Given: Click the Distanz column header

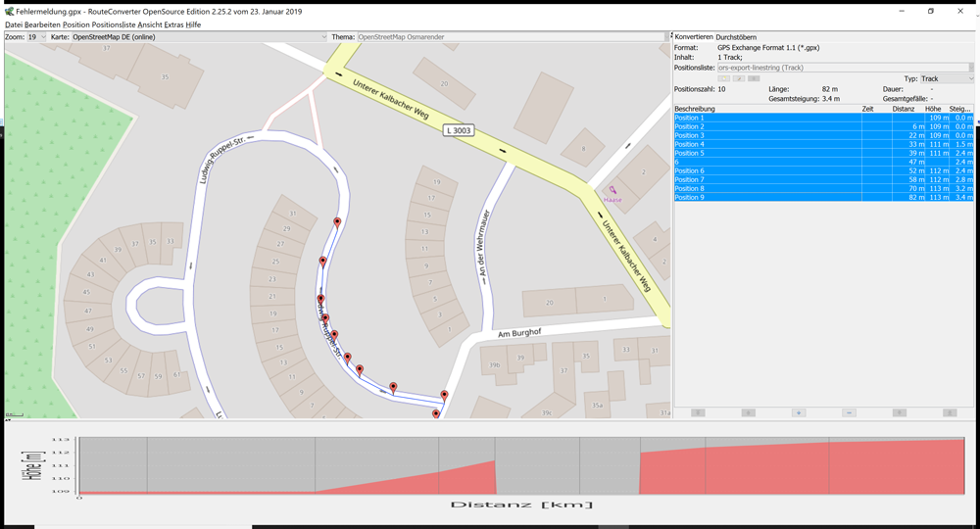Looking at the screenshot, I should point(903,109).
